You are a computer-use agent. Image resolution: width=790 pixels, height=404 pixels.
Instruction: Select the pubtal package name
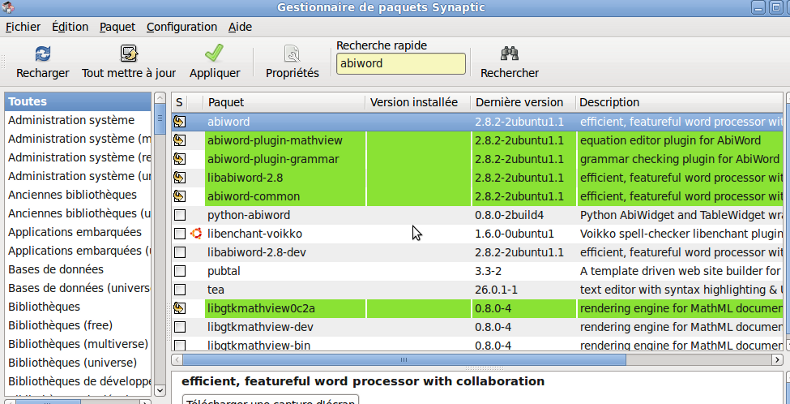pyautogui.click(x=224, y=271)
